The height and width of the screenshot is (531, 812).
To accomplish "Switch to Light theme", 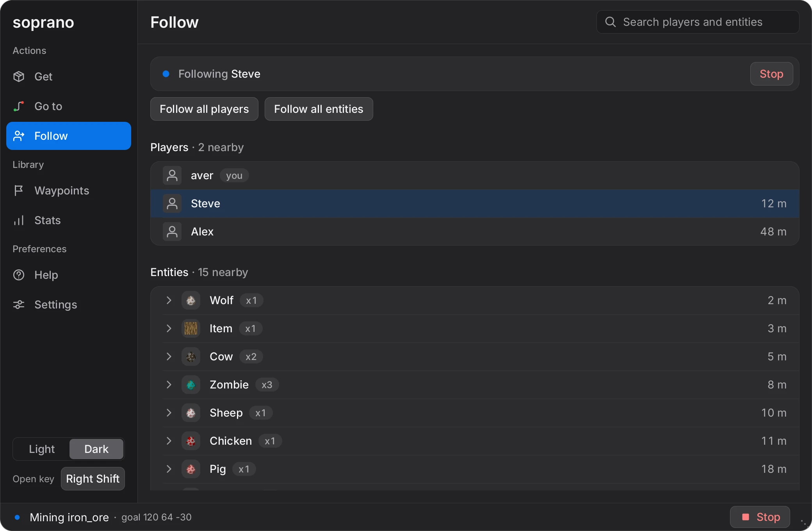I will [42, 449].
